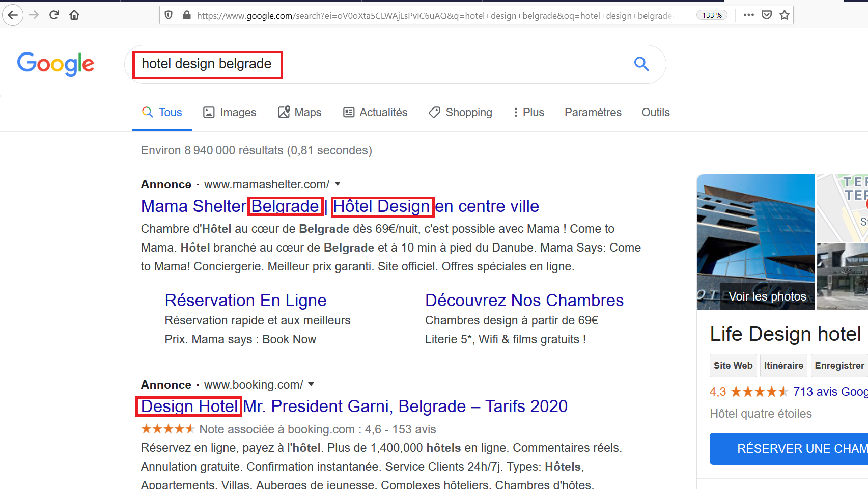Go to the browser home page icon

tap(74, 15)
